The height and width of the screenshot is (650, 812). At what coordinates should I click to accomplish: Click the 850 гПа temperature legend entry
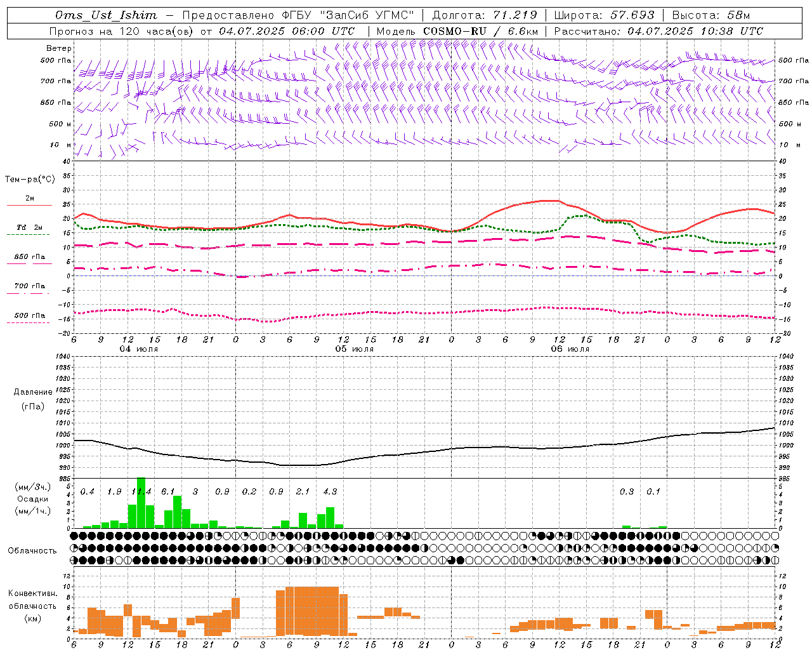pos(30,257)
